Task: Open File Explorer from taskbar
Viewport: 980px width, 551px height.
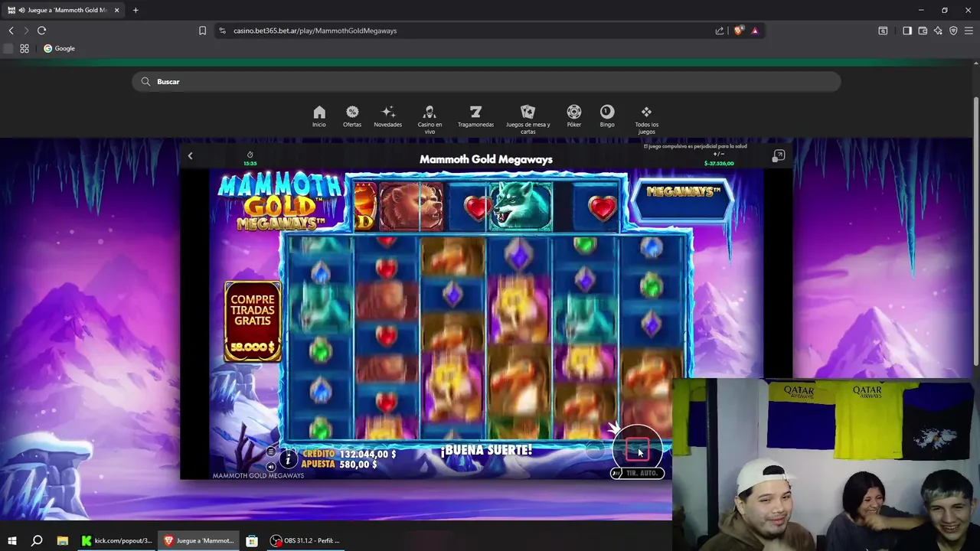Action: [x=62, y=540]
